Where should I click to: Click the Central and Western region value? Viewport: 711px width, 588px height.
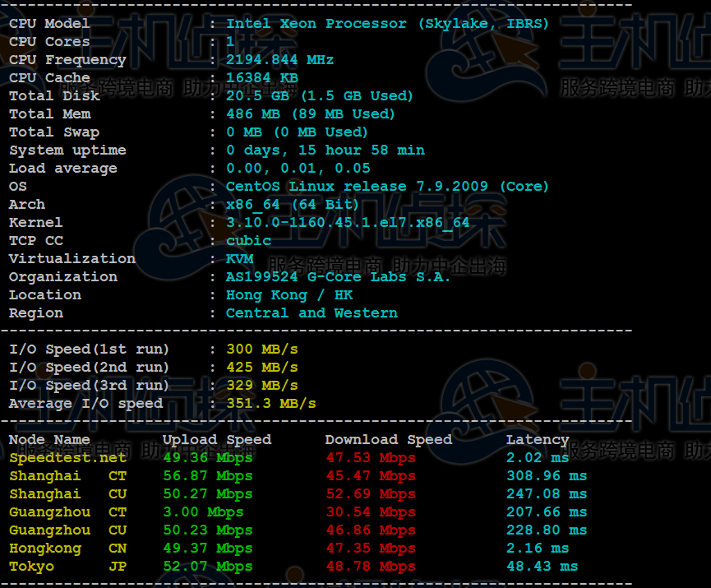click(312, 313)
